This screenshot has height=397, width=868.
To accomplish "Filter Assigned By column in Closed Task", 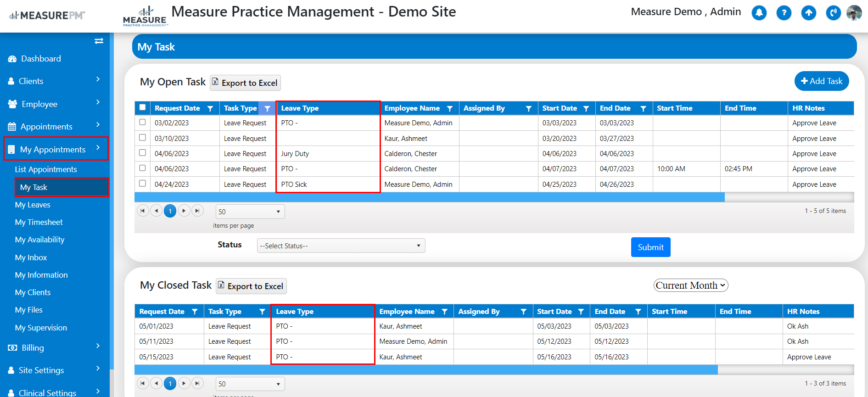I will [523, 312].
